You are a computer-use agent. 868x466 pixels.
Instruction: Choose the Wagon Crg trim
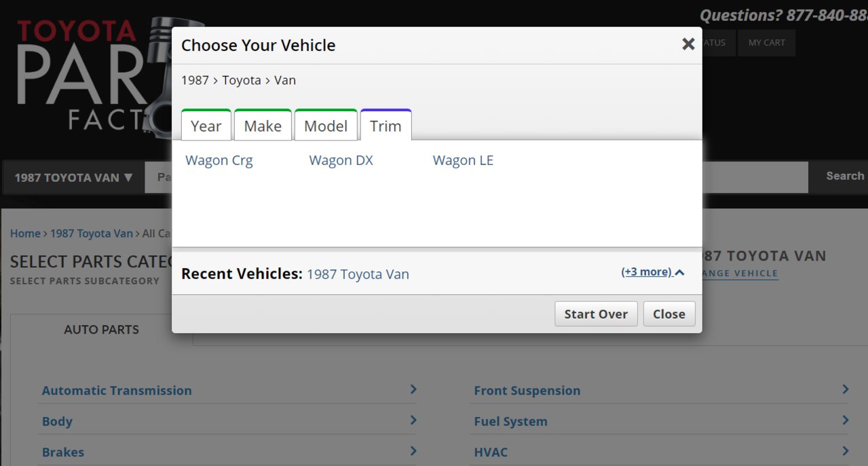coord(219,161)
